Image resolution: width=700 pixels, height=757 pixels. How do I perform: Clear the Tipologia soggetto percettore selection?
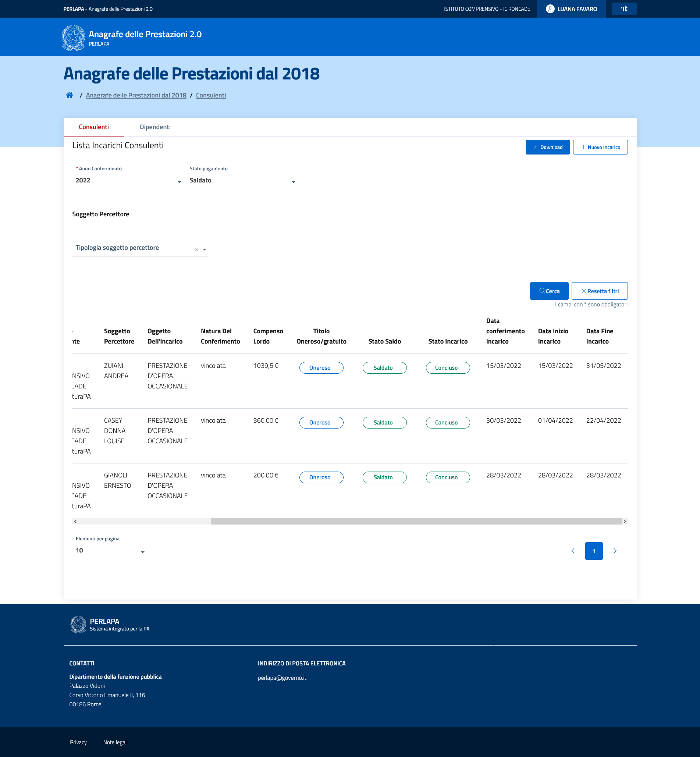point(196,249)
